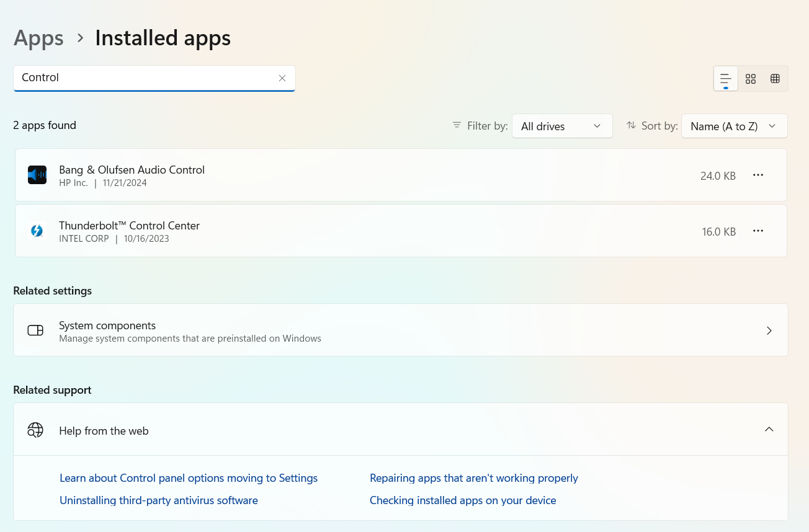809x532 pixels.
Task: Open more options for Thunderbolt Control Center
Action: click(x=758, y=231)
